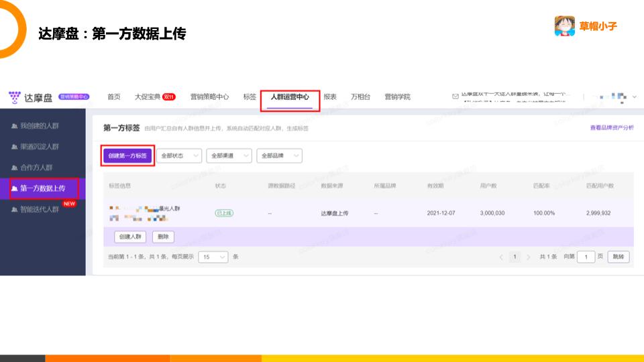Go to the previous page arrow
644x362 pixels.
pyautogui.click(x=501, y=257)
